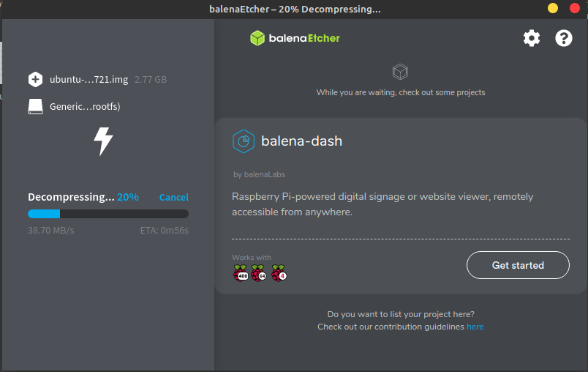588x372 pixels.
Task: Click the Raspberry Pi 4 badge
Action: 279,274
